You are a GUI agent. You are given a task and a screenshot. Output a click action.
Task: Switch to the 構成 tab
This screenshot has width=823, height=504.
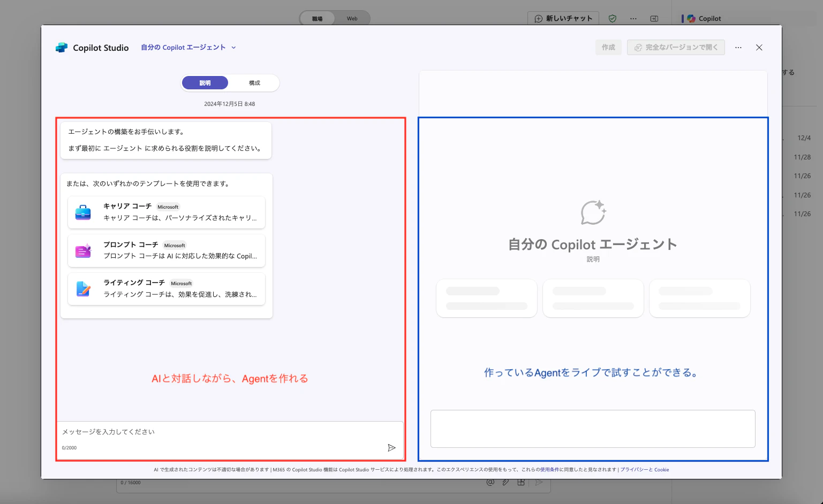click(254, 83)
